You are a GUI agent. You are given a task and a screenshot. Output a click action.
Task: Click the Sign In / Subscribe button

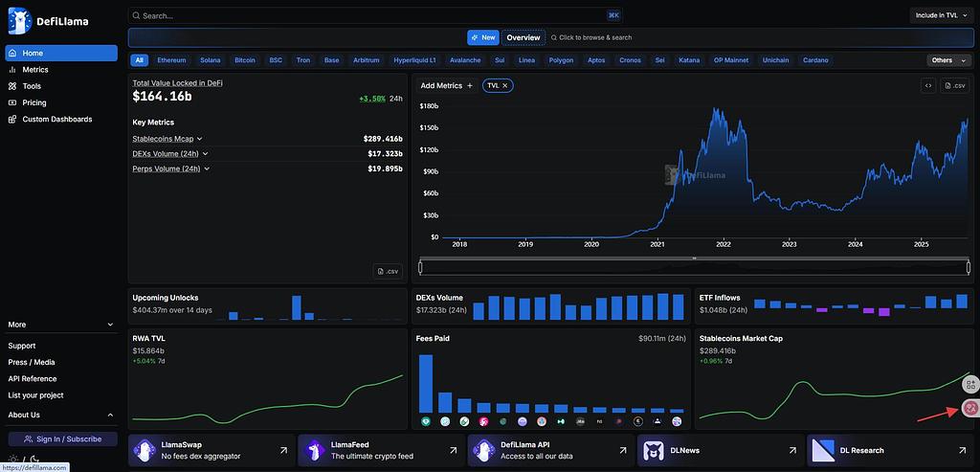pos(61,438)
